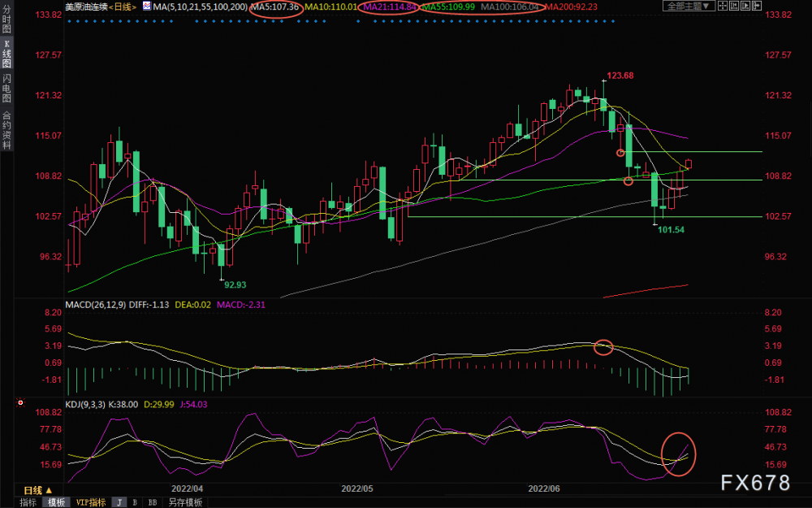This screenshot has height=508, width=812.
Task: Switch to the 闪电图 tab
Action: coord(6,89)
